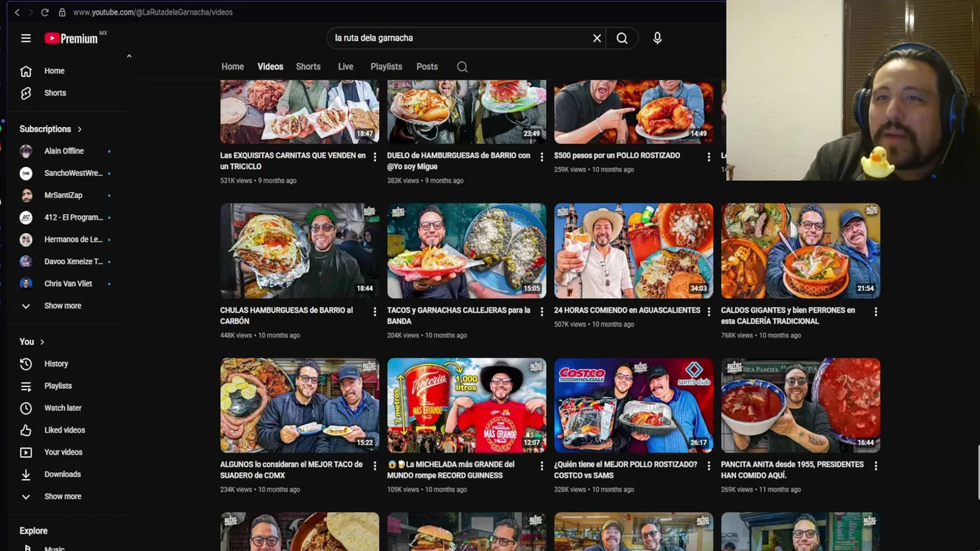The height and width of the screenshot is (551, 980).
Task: Expand the You section
Action: [x=32, y=342]
